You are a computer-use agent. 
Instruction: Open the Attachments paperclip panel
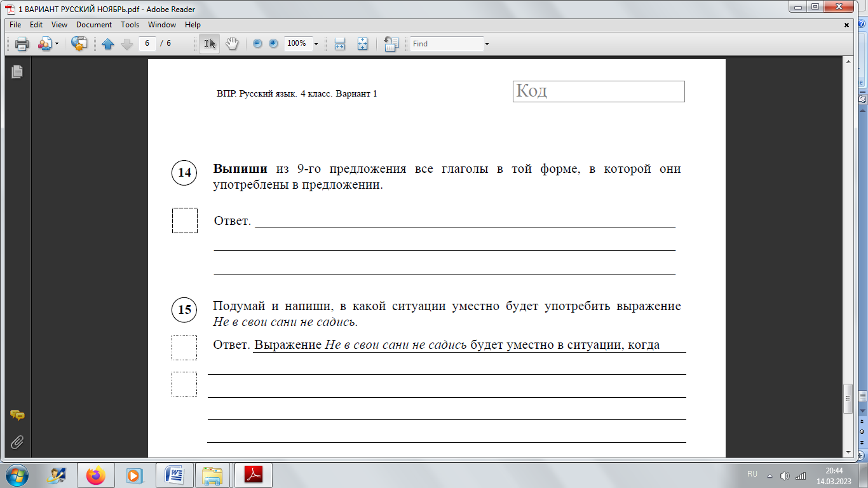[17, 442]
